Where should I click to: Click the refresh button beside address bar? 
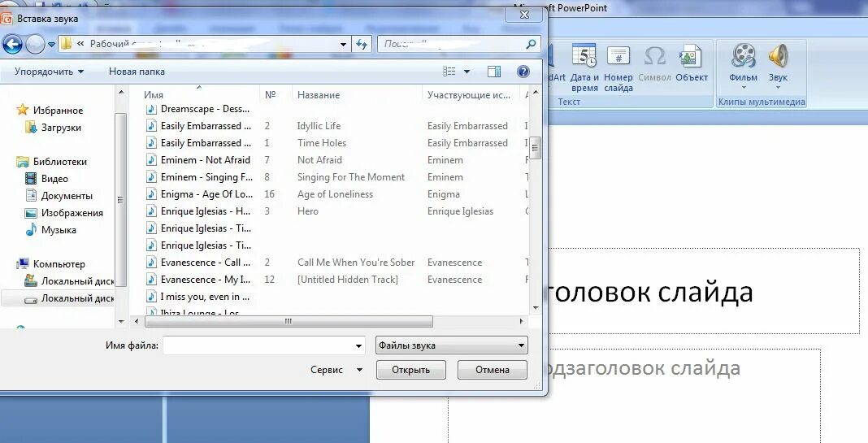click(362, 44)
